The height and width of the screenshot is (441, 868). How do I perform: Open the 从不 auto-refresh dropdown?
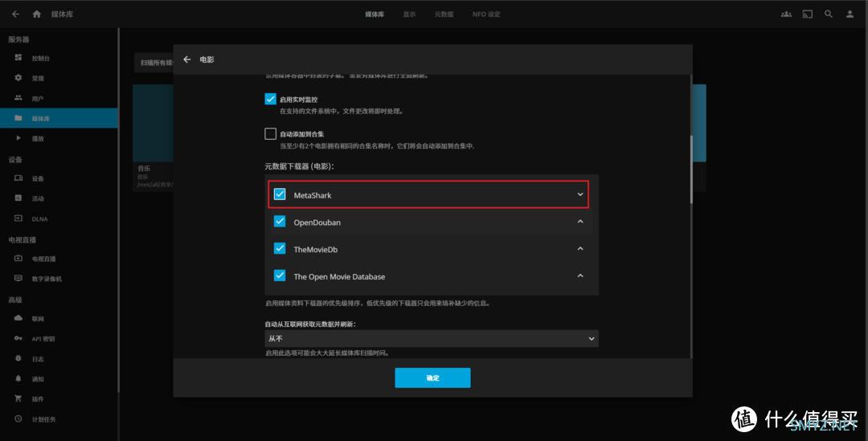coord(432,338)
